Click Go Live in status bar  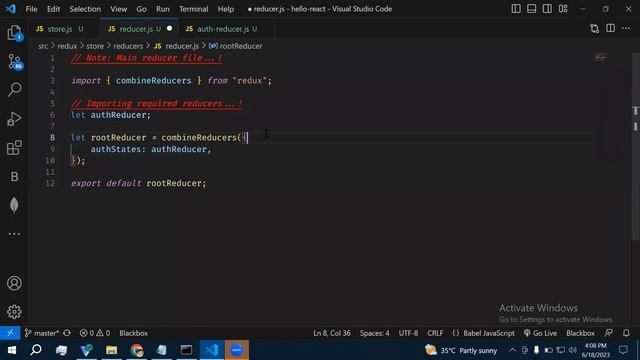coord(540,333)
